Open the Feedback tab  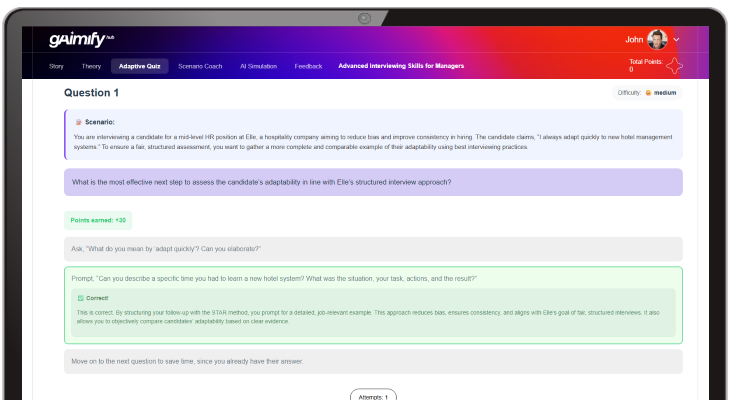coord(308,66)
